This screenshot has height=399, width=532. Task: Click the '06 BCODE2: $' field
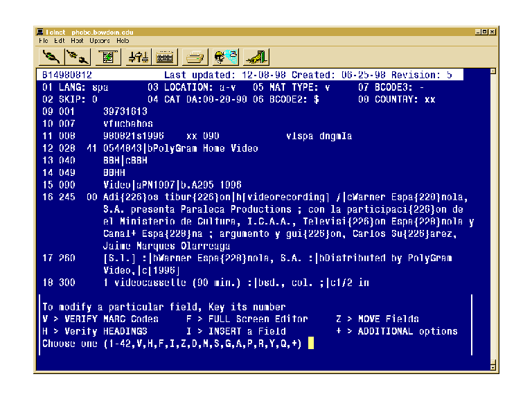coord(286,100)
